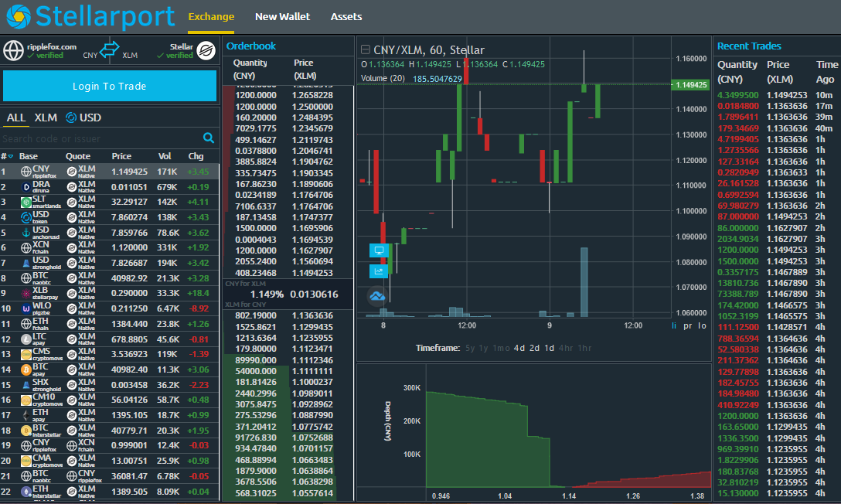
Task: Click the Stellar logo next to verified
Action: 206,51
